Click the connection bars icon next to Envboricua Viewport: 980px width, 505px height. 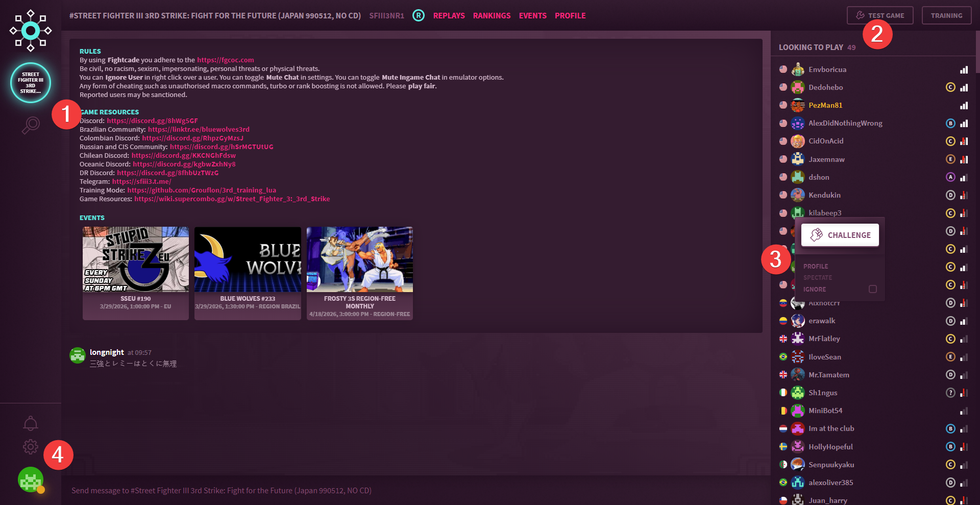964,69
